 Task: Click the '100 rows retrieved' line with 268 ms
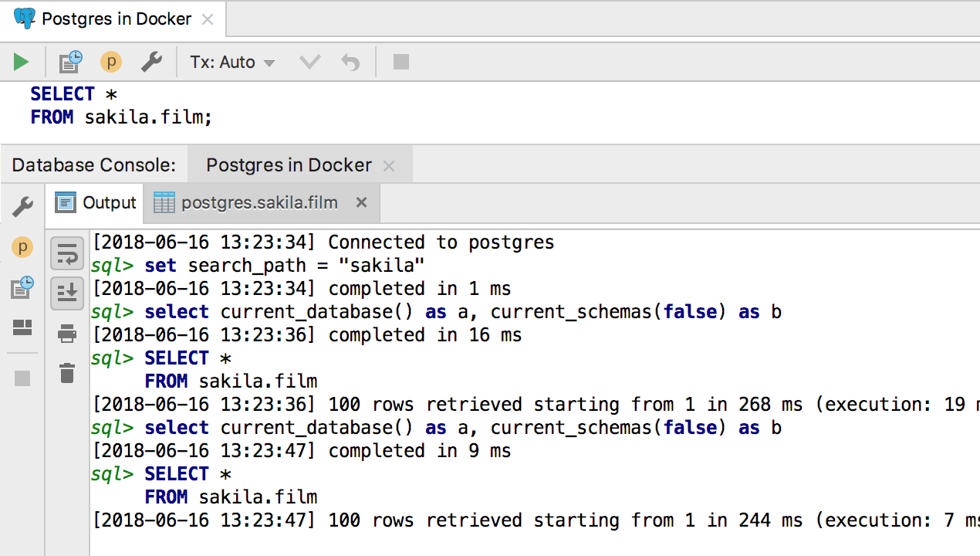[536, 405]
